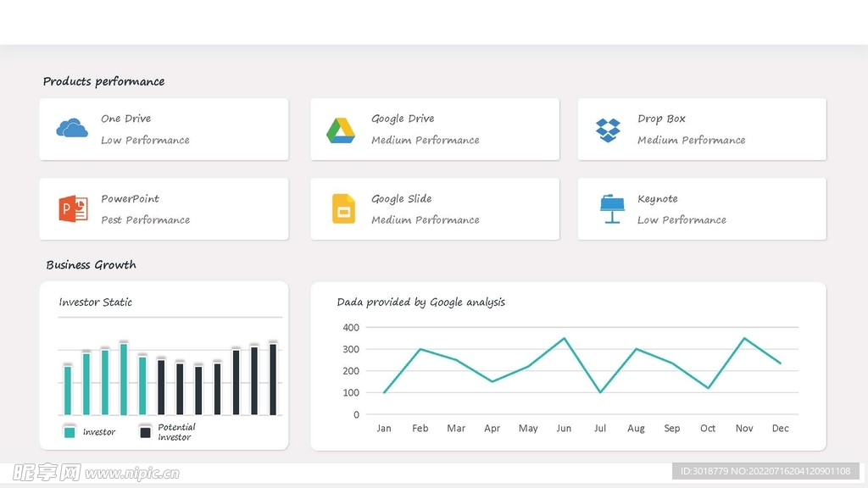The width and height of the screenshot is (868, 488).
Task: Open the Google Slide Medium Performance label
Action: click(x=425, y=220)
